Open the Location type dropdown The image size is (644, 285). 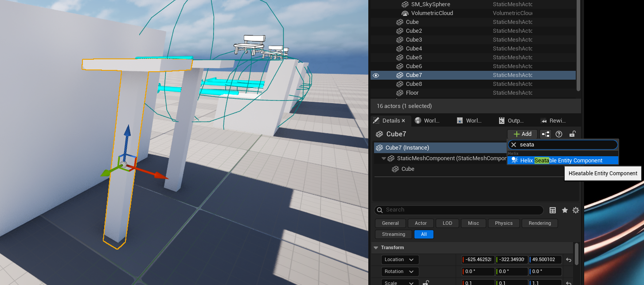400,260
